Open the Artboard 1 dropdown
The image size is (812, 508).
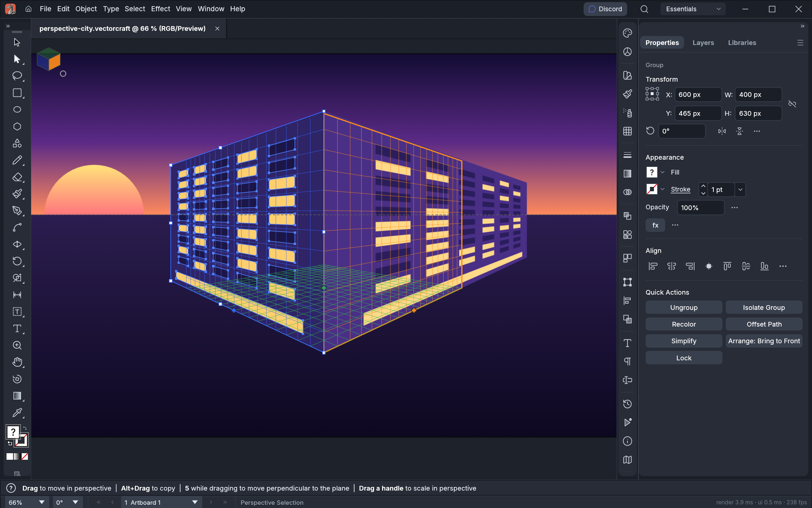click(x=161, y=503)
